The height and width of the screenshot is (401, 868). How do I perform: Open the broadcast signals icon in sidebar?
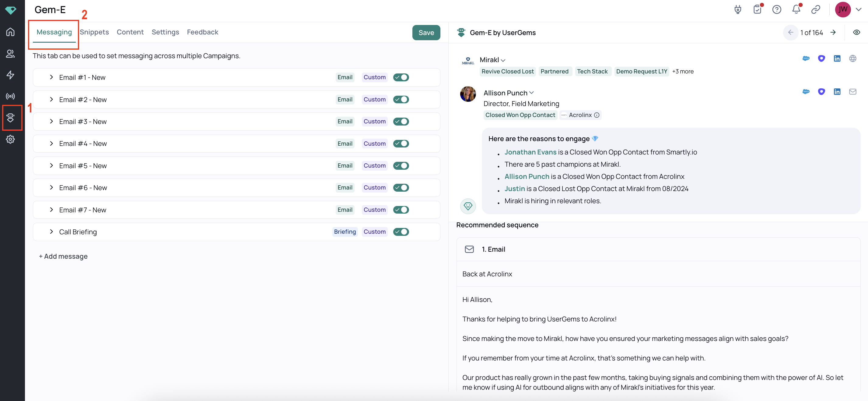[10, 96]
